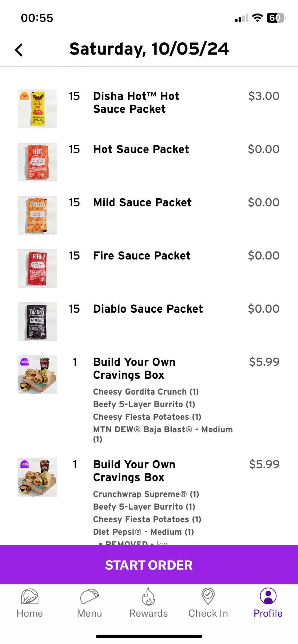
Task: Select the Crunchwrap Supreme box item line
Action: tap(146, 494)
